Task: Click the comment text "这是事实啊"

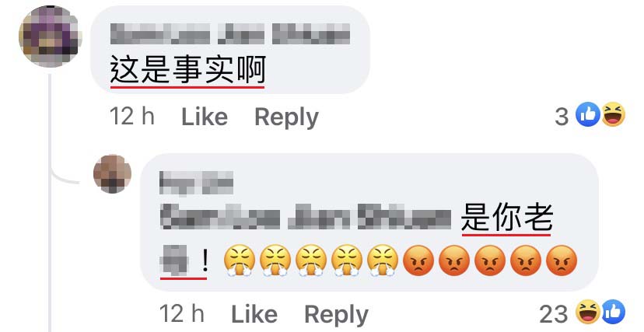Action: pos(187,70)
